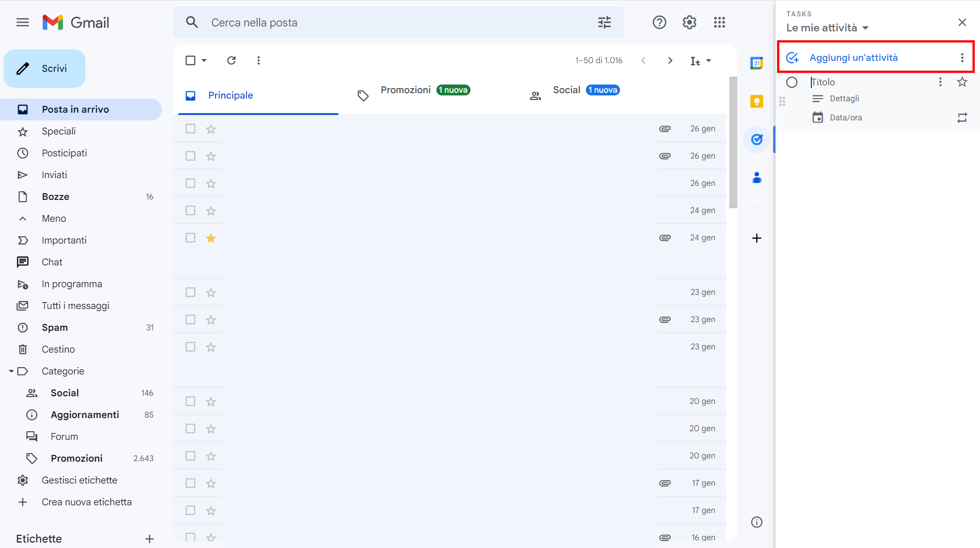Screen dimensions: 980x548
Task: Star the new task being created
Action: [x=962, y=82]
